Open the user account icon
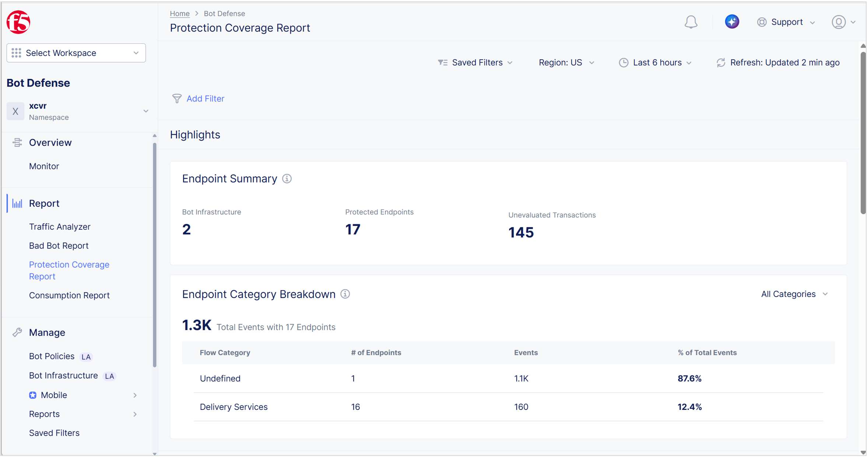Screen dimensions: 868x457 pos(839,22)
